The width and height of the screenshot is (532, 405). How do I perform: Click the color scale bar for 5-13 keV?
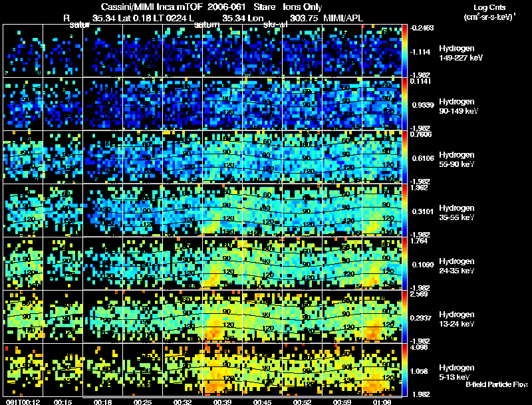404,370
